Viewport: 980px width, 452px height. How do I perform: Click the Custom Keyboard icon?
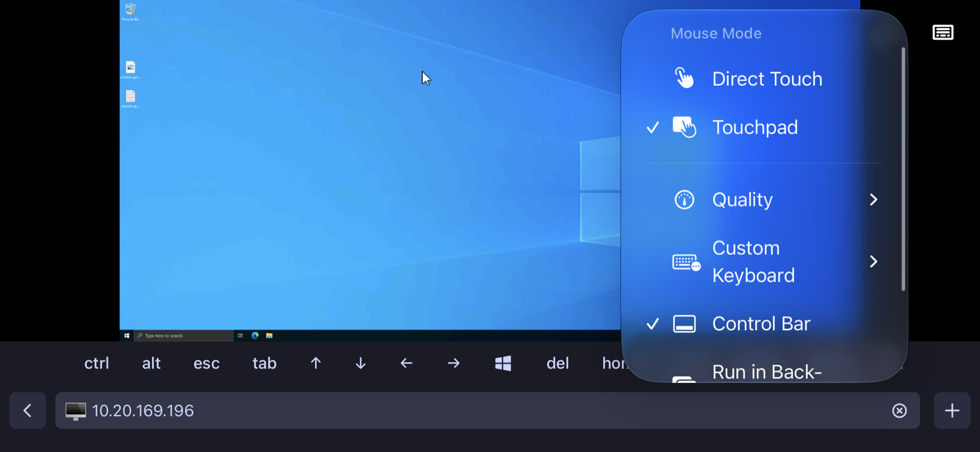pos(686,262)
